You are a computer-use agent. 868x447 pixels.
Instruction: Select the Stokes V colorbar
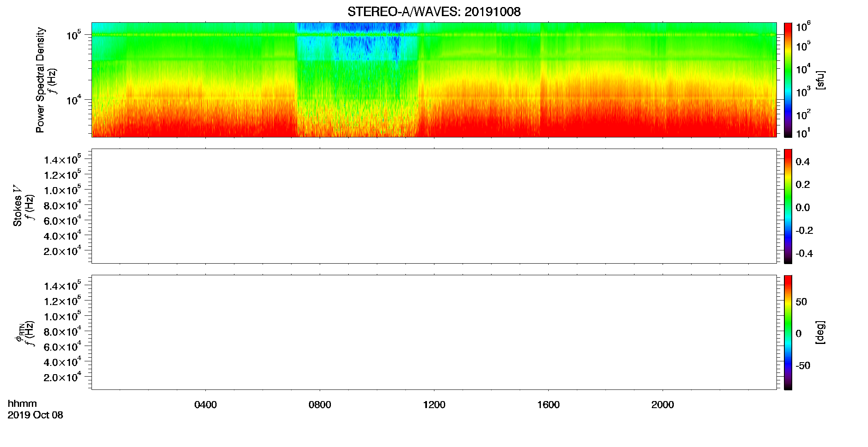click(788, 206)
